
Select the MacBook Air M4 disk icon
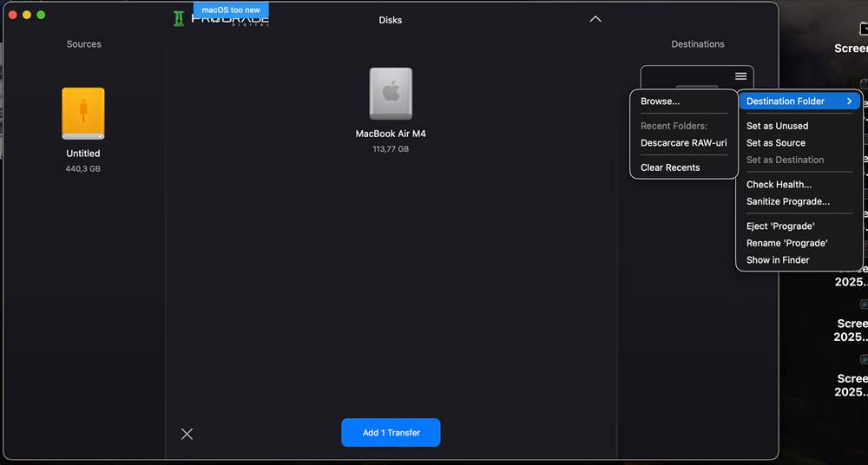391,94
